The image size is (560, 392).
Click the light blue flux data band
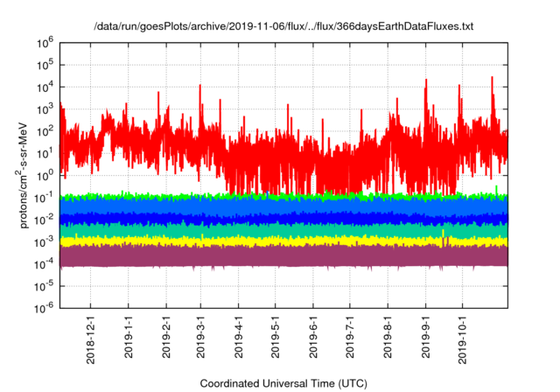pos(283,206)
